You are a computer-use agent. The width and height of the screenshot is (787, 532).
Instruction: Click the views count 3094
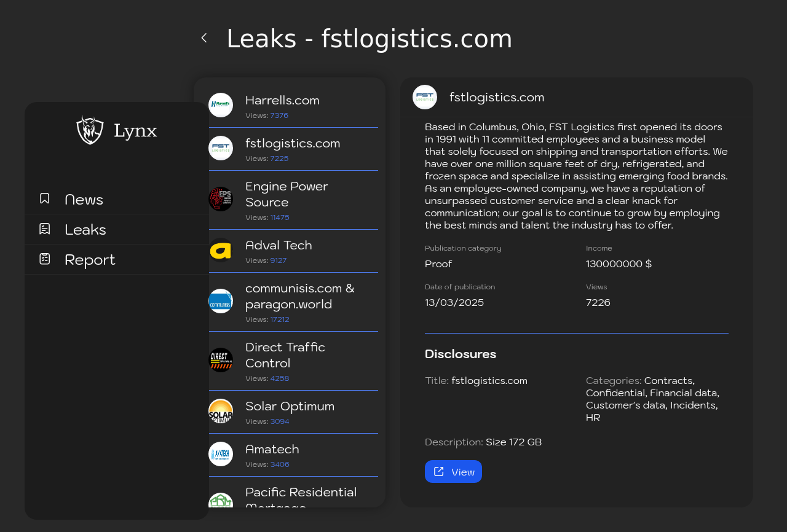(280, 421)
